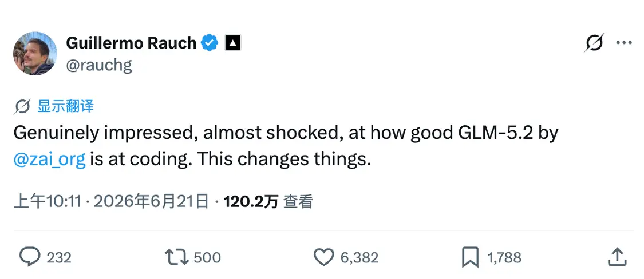
Task: Open Guillermo Rauch's profile avatar
Action: tap(35, 53)
